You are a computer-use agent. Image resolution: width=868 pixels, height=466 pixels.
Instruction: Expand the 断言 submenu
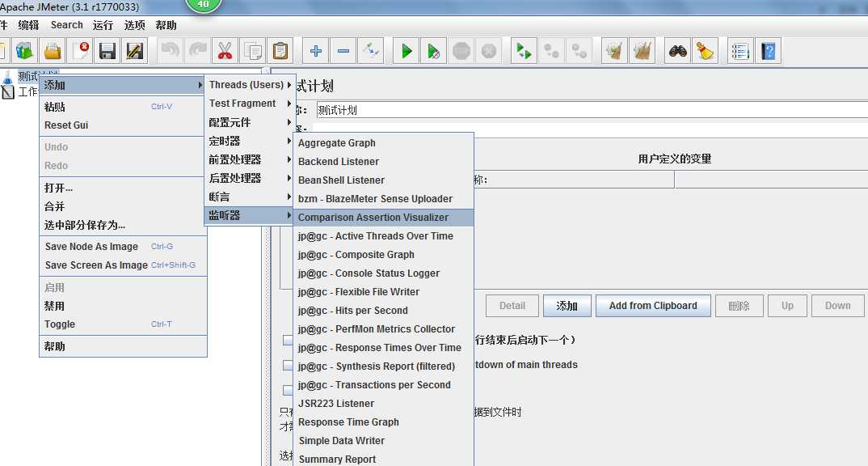249,197
